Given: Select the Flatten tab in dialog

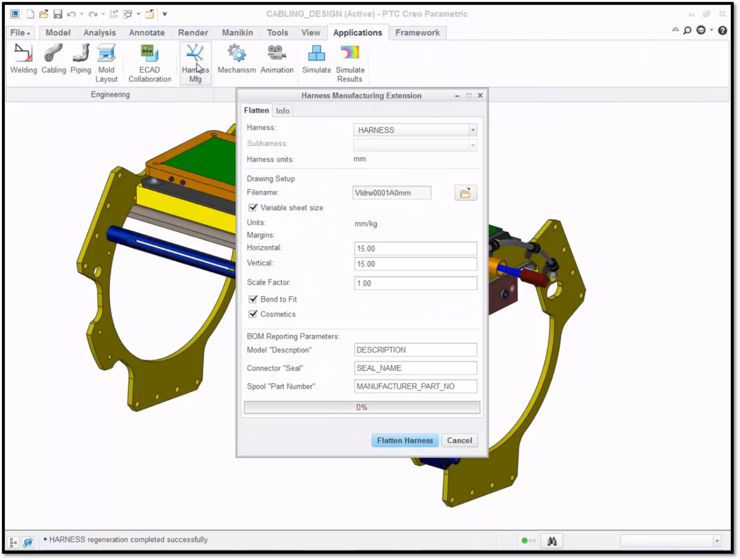Looking at the screenshot, I should coord(257,110).
